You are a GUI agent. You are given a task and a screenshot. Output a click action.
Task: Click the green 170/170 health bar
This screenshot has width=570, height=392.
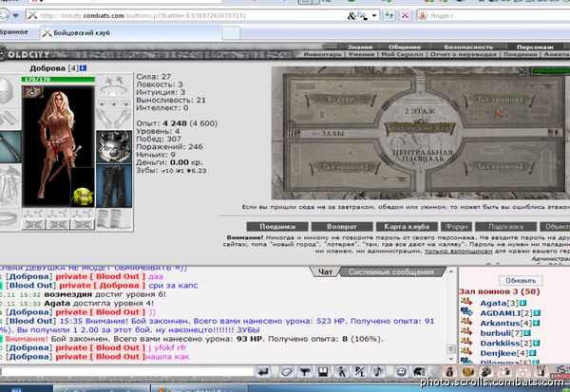click(58, 79)
